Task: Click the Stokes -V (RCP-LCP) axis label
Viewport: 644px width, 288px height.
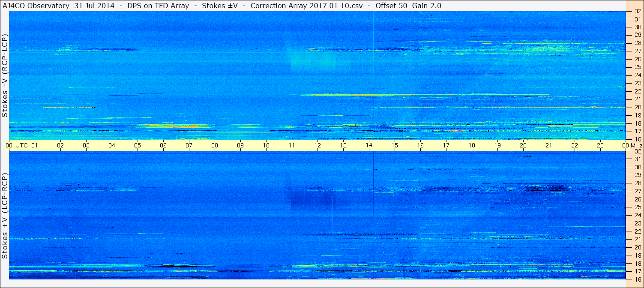Action: point(5,76)
